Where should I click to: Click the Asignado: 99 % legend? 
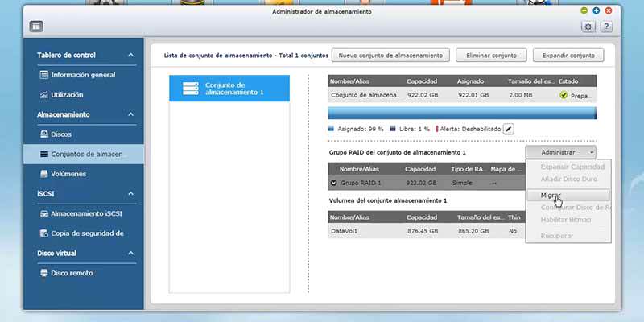[x=356, y=129]
